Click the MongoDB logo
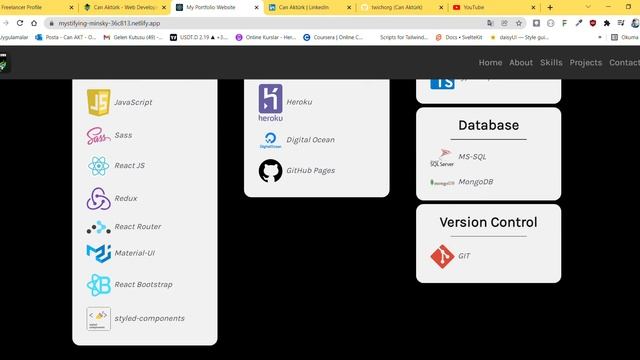 pyautogui.click(x=442, y=182)
